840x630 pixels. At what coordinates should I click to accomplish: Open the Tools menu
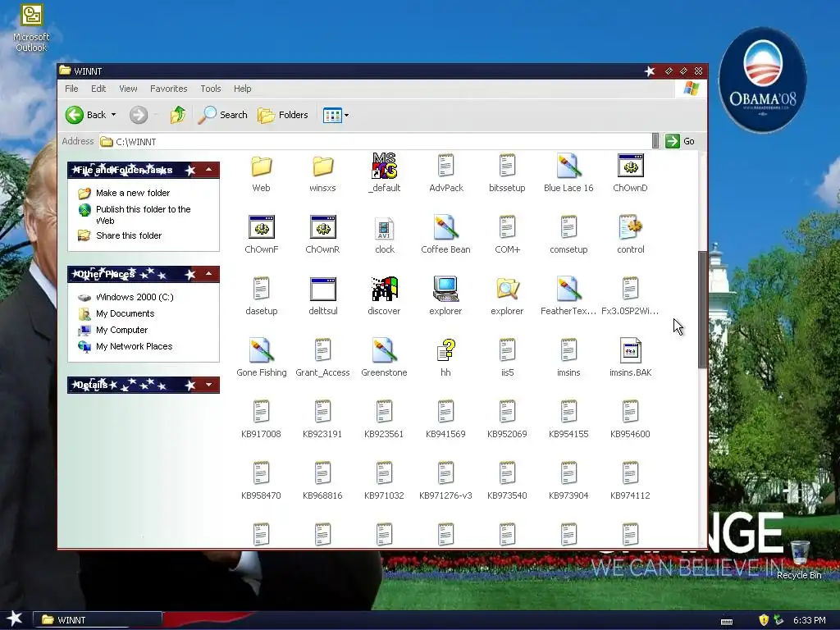point(211,89)
